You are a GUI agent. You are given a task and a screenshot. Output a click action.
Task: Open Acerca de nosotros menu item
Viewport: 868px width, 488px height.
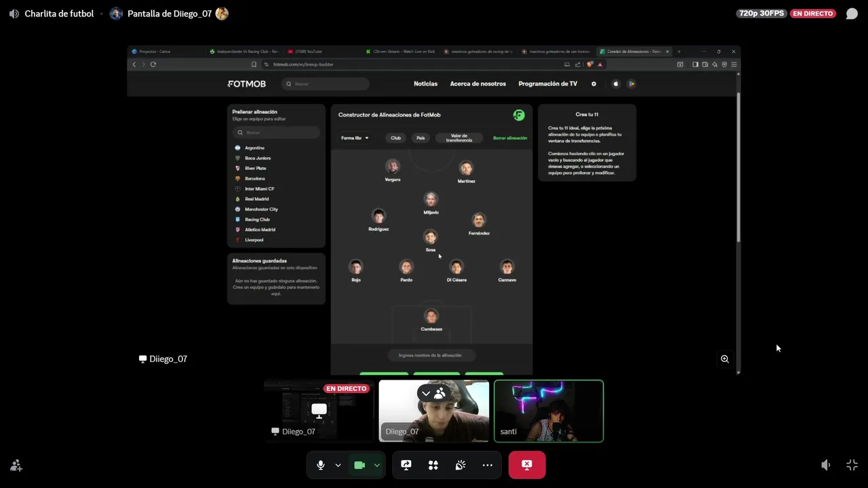pos(478,84)
